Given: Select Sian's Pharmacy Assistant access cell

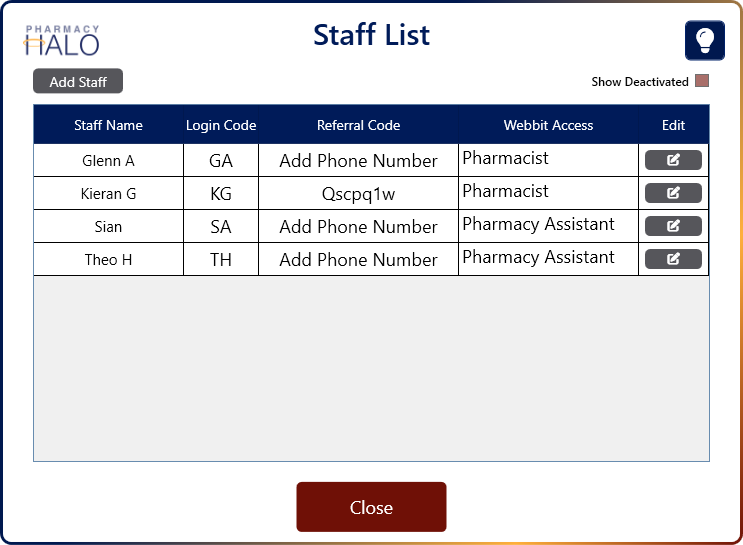Looking at the screenshot, I should (548, 227).
